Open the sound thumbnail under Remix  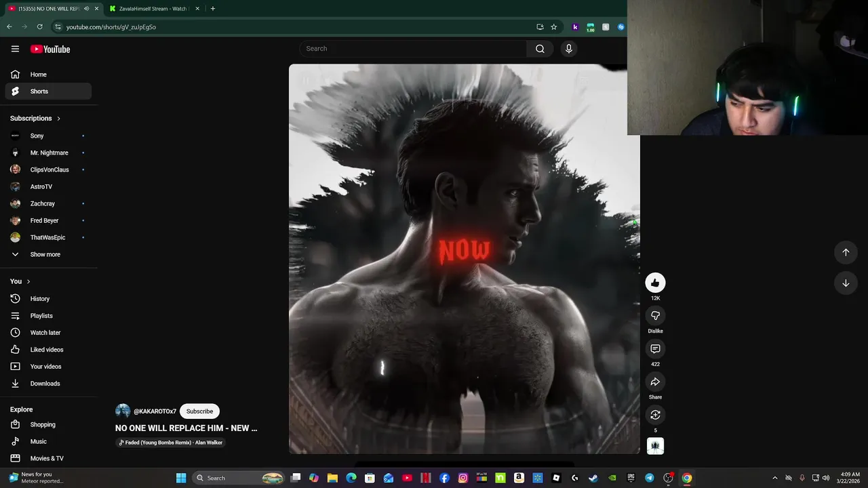[655, 446]
